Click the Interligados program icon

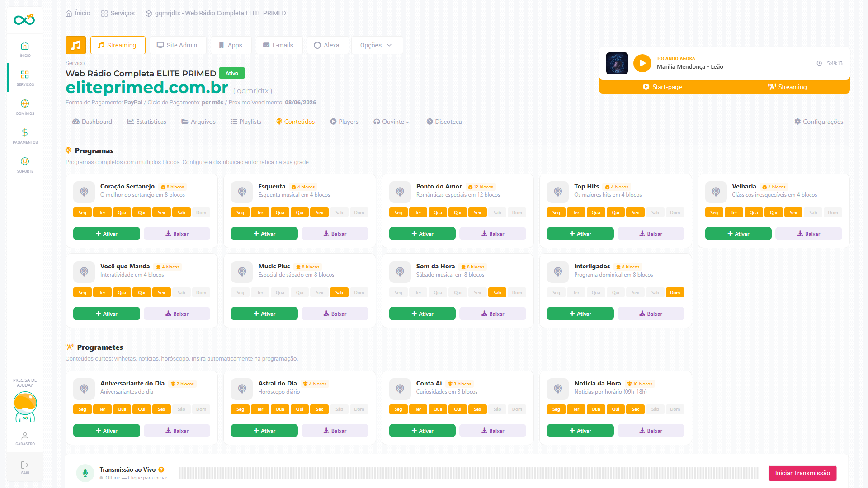tap(558, 272)
